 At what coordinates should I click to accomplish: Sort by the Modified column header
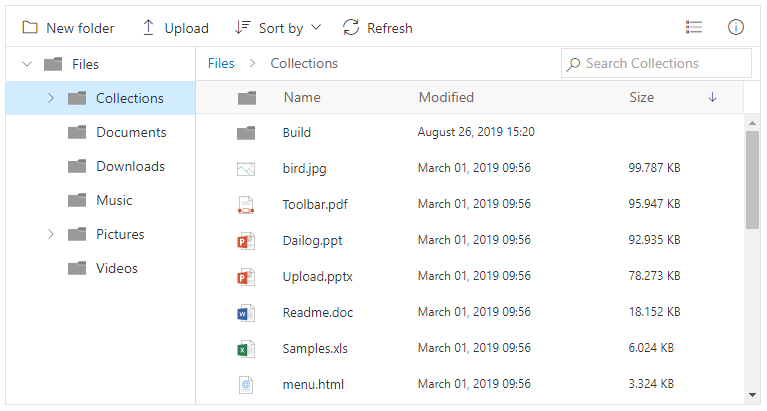tap(446, 97)
